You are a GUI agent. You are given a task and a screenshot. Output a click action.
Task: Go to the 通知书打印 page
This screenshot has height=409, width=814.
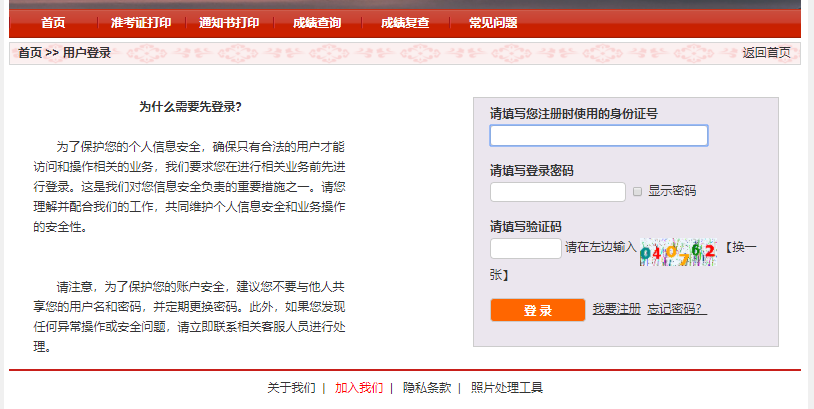coord(229,23)
